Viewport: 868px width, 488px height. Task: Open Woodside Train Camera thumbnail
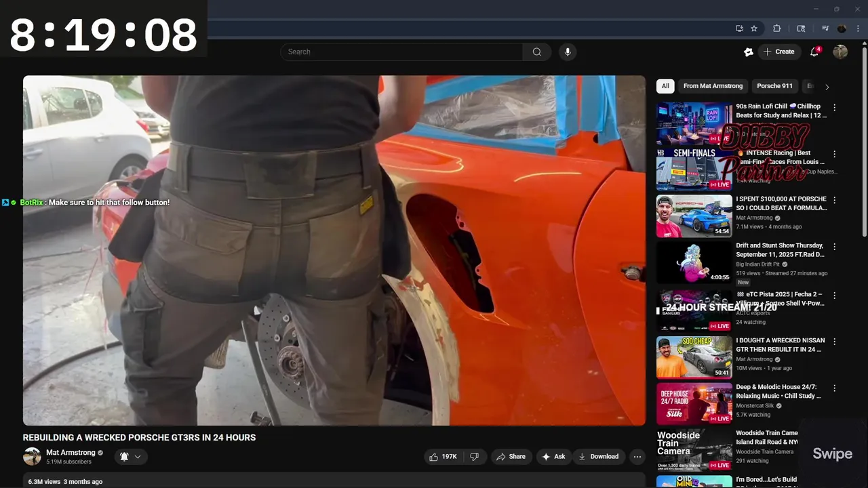click(x=694, y=450)
